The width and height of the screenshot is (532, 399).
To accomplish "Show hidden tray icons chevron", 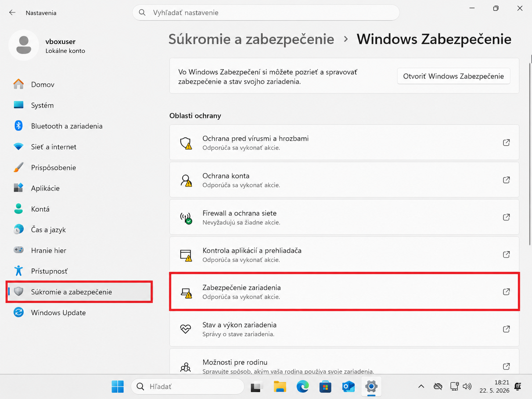I will (x=421, y=386).
